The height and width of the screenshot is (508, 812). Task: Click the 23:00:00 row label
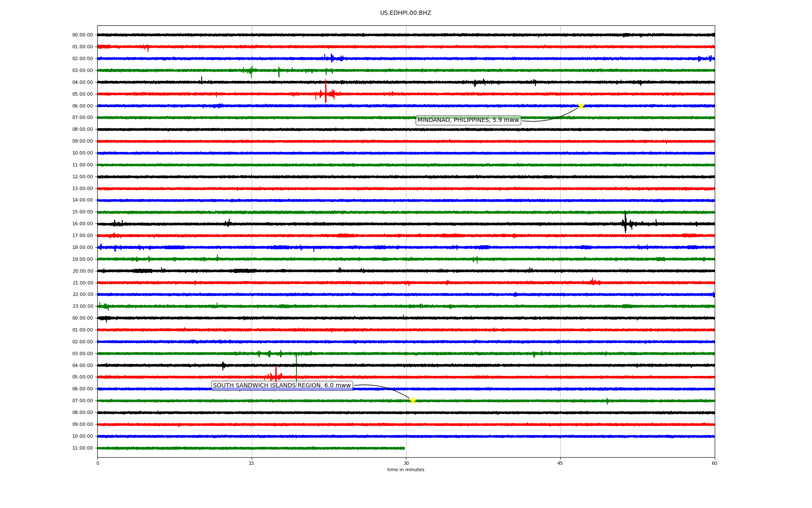(82, 306)
